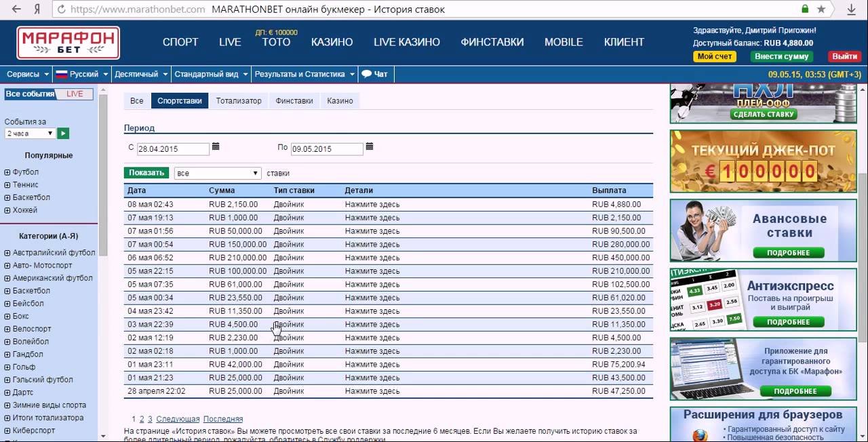Open LIVE КАЗИНО menu item
The width and height of the screenshot is (868, 442).
pos(407,42)
